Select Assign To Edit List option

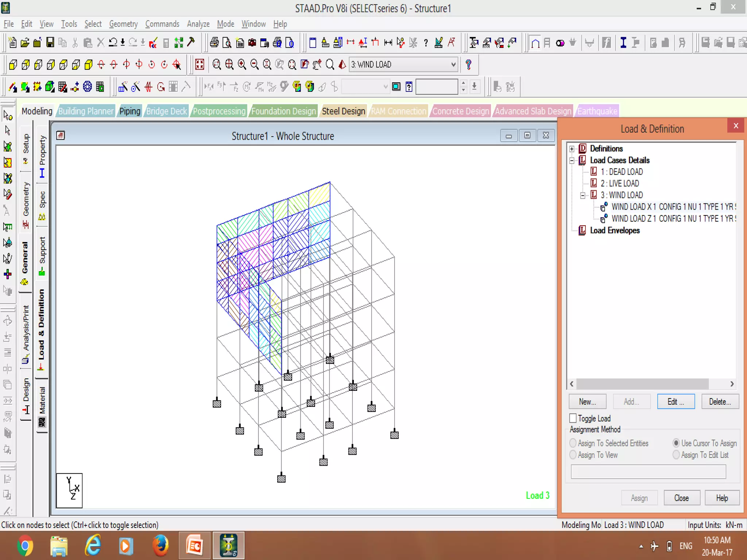pos(676,455)
